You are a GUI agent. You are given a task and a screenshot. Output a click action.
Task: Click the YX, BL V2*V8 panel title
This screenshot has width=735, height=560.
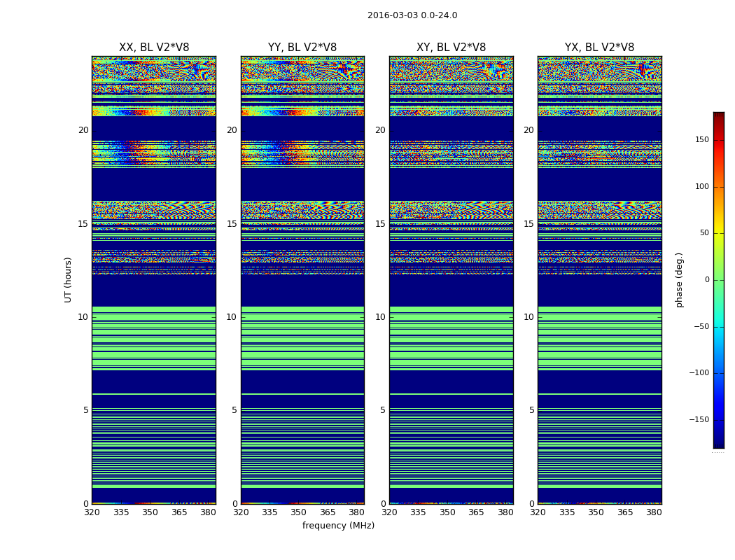599,48
